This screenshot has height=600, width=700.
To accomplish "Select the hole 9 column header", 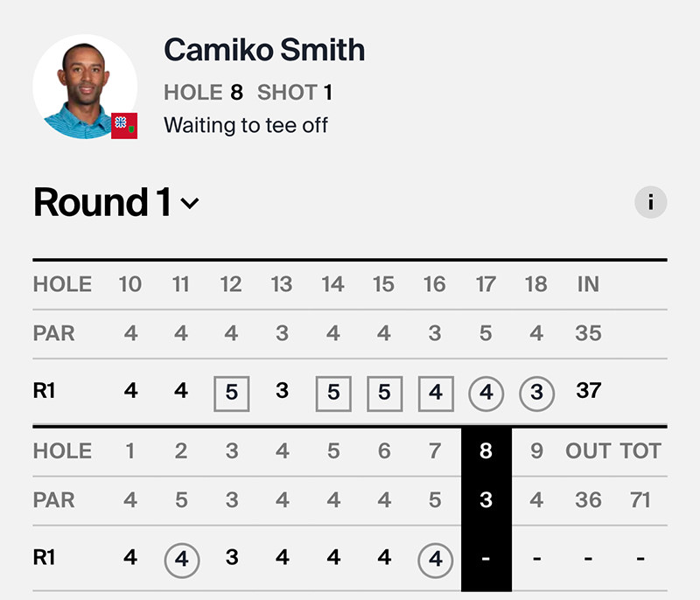I will pos(537,451).
